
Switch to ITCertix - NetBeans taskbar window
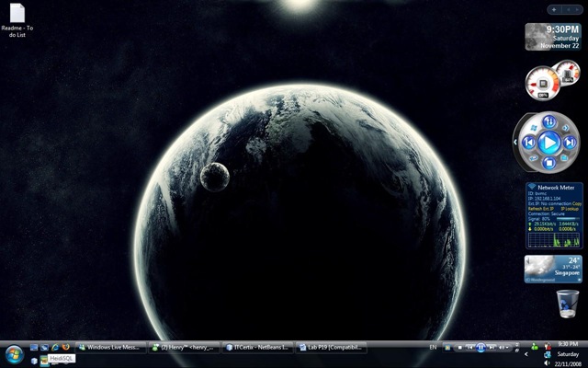click(x=257, y=348)
